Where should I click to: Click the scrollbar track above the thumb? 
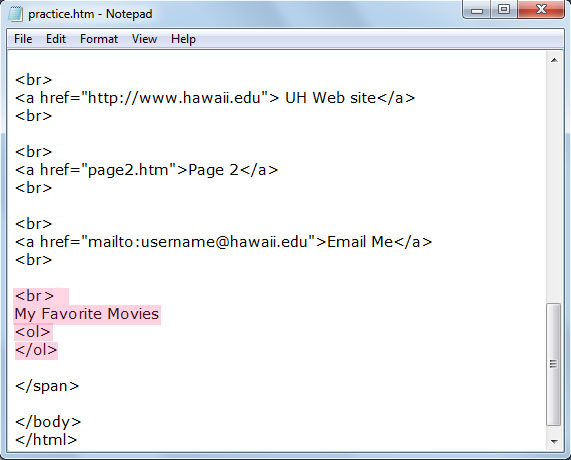[x=554, y=185]
